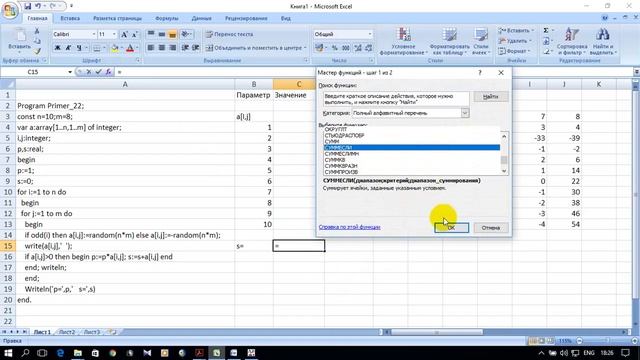Click Save in the Quick Access toolbar
Image resolution: width=640 pixels, height=360 pixels.
click(27, 6)
